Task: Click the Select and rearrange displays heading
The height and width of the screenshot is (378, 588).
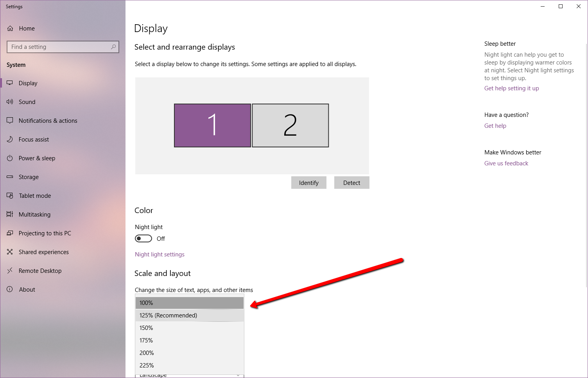Action: [185, 47]
